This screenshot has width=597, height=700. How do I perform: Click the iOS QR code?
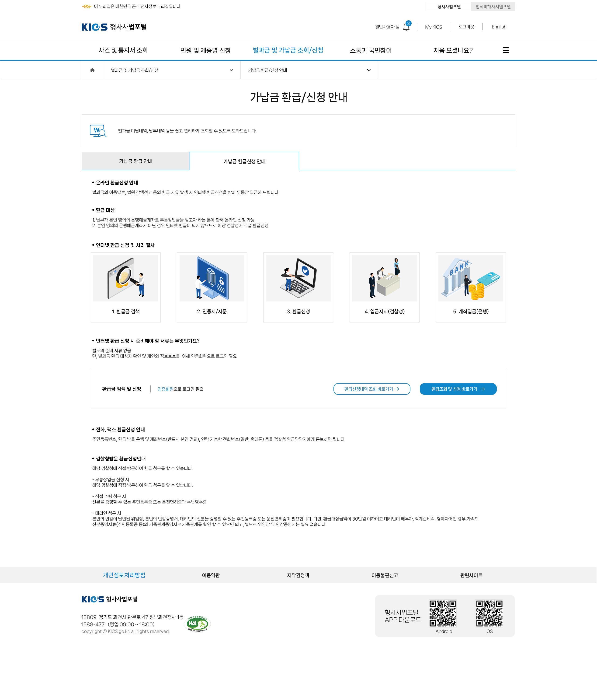489,613
